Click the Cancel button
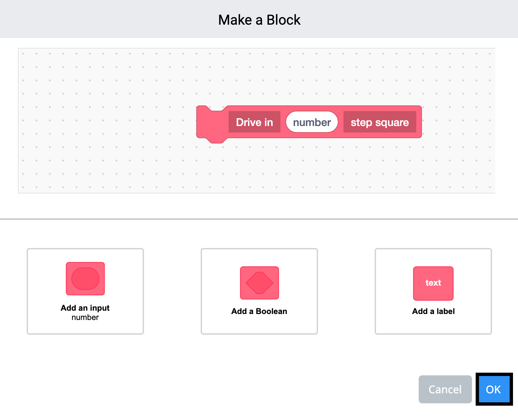518x420 pixels. click(x=445, y=389)
